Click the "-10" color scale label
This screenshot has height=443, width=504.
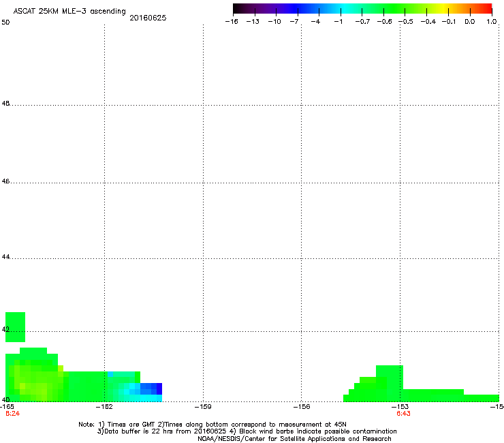[274, 22]
